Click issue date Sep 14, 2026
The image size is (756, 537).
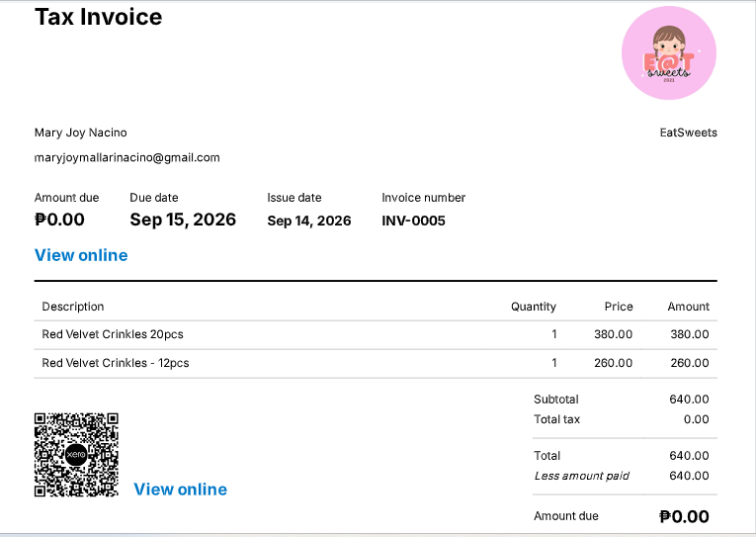(309, 221)
